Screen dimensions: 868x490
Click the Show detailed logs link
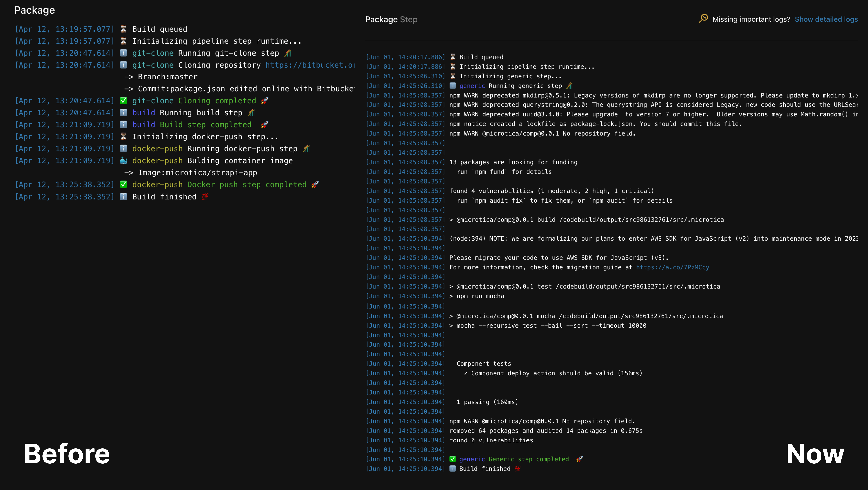click(826, 19)
